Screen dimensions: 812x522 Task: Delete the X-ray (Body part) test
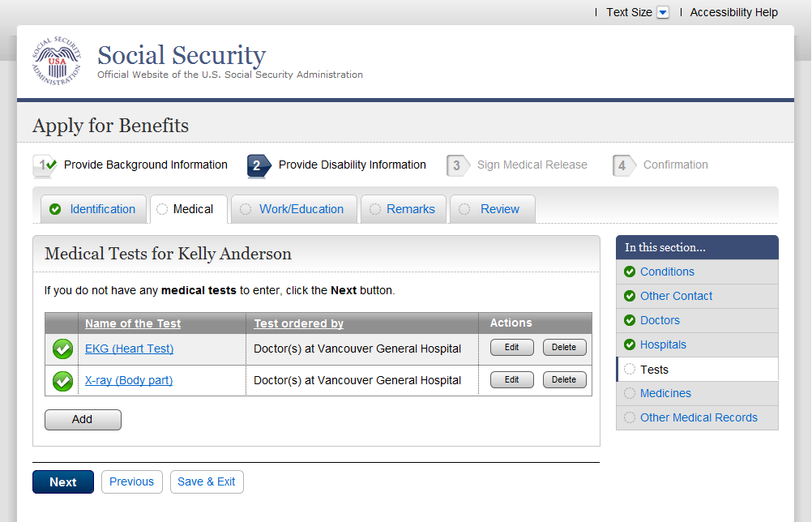pyautogui.click(x=564, y=379)
